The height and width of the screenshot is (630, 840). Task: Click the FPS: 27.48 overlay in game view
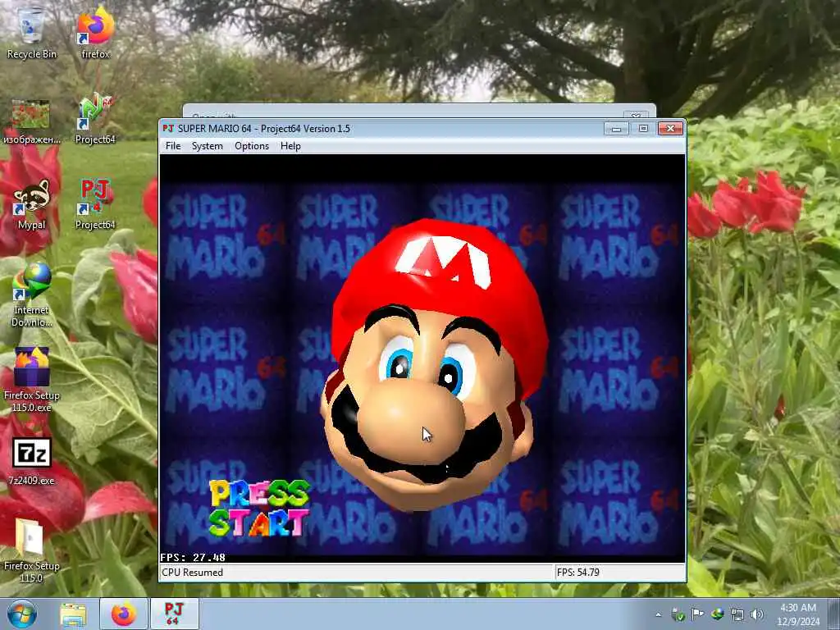193,557
